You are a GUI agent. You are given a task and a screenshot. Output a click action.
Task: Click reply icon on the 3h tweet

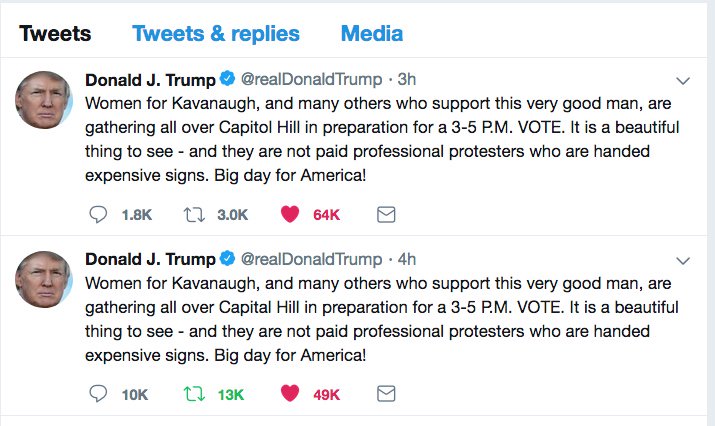(98, 214)
